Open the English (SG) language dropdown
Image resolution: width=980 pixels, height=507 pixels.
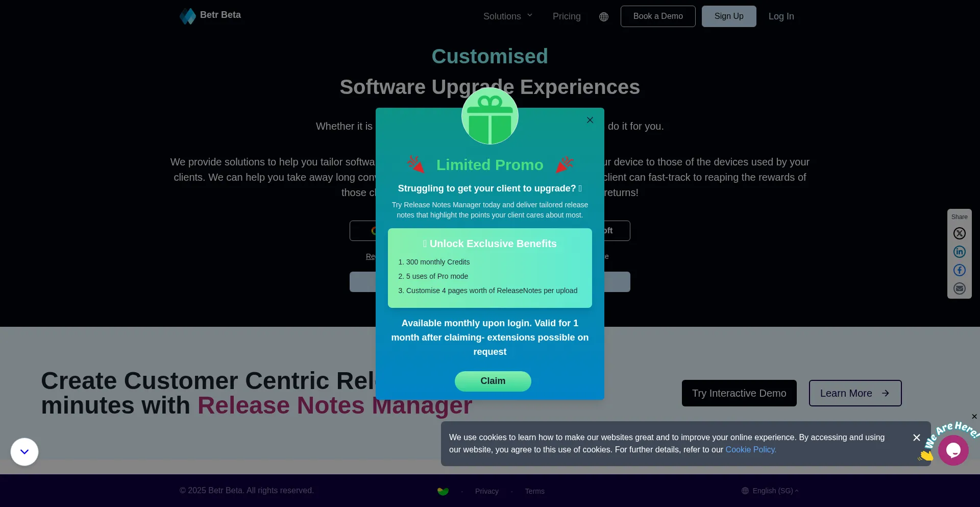770,491
